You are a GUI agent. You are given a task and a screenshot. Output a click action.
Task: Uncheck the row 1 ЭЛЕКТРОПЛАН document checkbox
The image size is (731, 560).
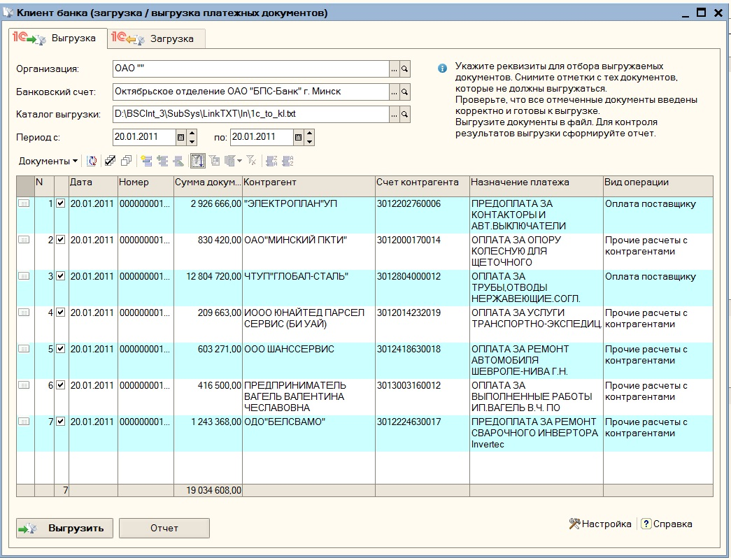pos(60,203)
